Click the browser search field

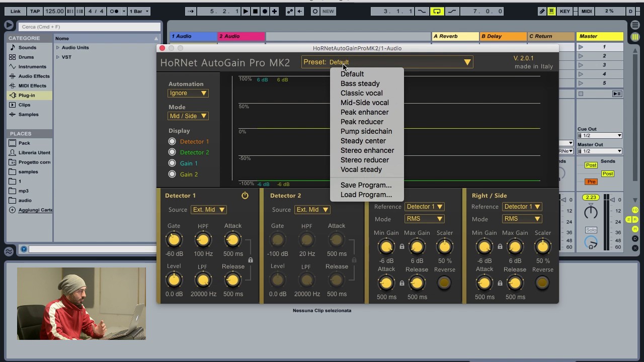click(90, 27)
